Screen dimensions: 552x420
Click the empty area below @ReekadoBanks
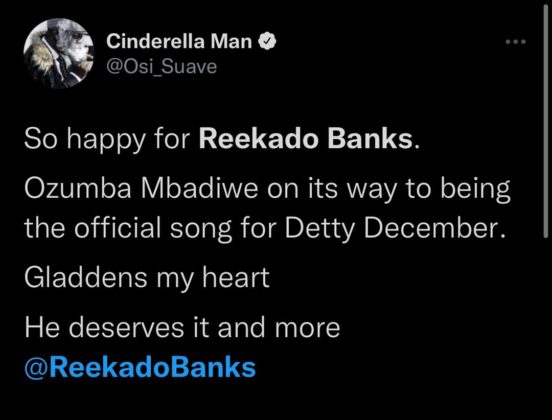(x=276, y=401)
